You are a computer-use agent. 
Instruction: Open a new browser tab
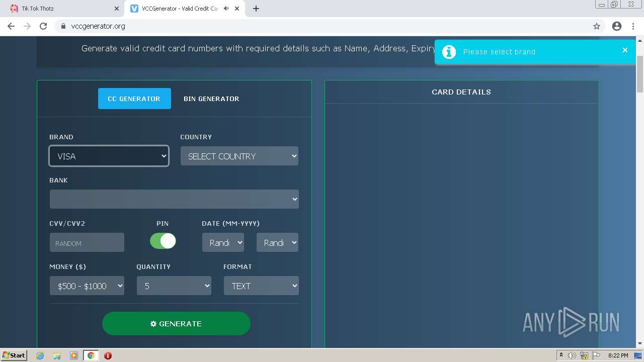point(256,9)
